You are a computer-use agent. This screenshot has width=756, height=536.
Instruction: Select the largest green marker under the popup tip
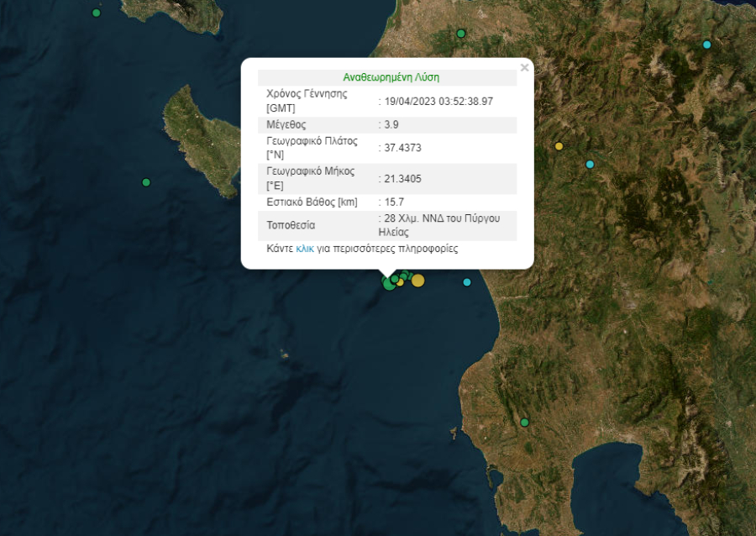(389, 284)
